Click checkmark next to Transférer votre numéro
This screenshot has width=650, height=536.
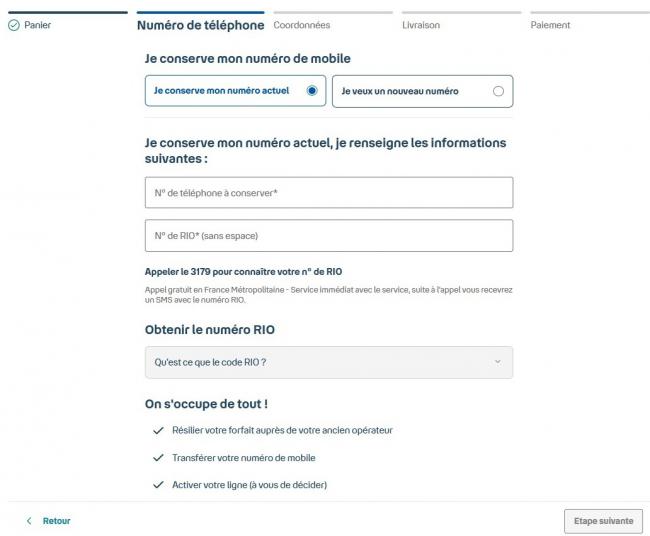click(x=158, y=458)
